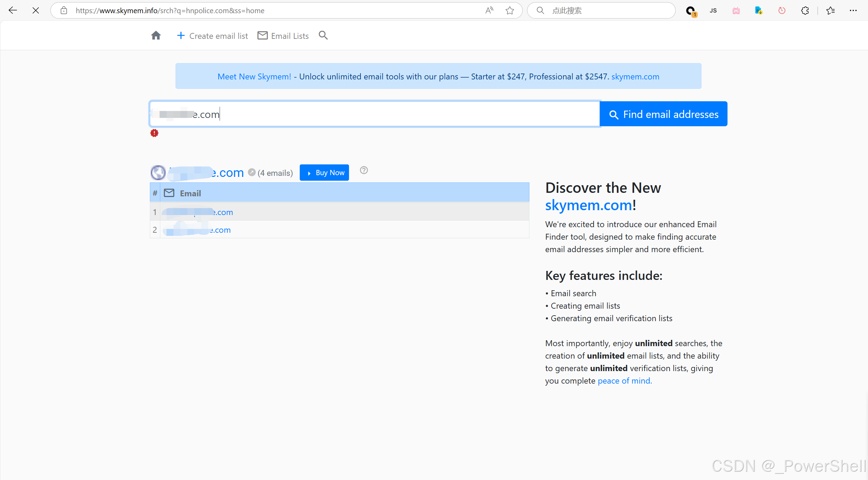Click the Read aloud icon in the address bar
The image size is (868, 480).
pyautogui.click(x=489, y=10)
